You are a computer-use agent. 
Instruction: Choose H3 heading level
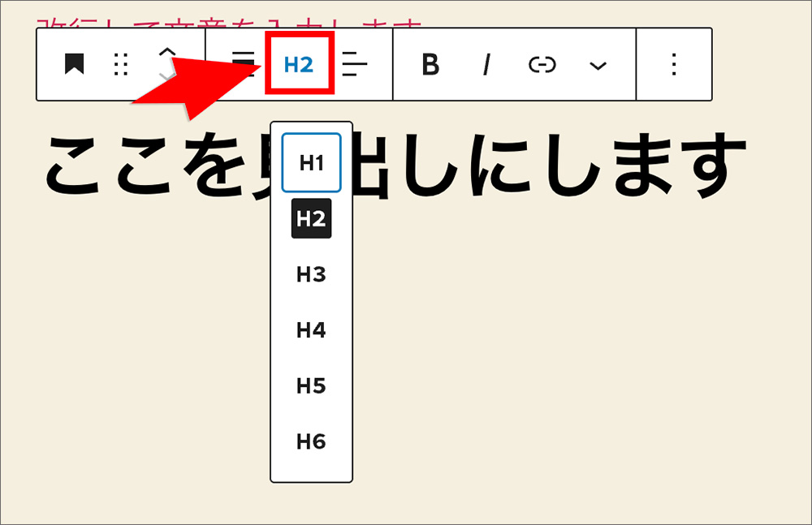[x=311, y=274]
